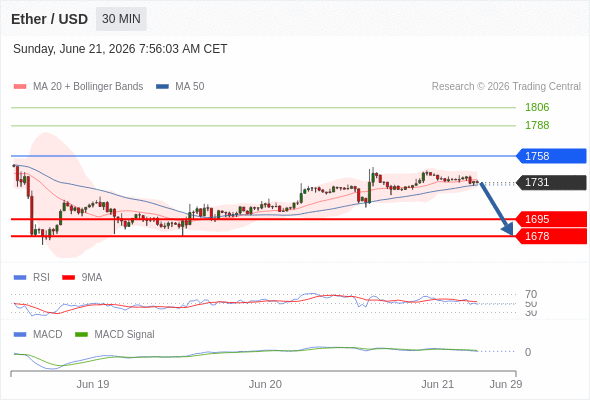Viewport: 590px width, 400px height.
Task: Click the green 1806 resistance label
Action: [x=537, y=107]
